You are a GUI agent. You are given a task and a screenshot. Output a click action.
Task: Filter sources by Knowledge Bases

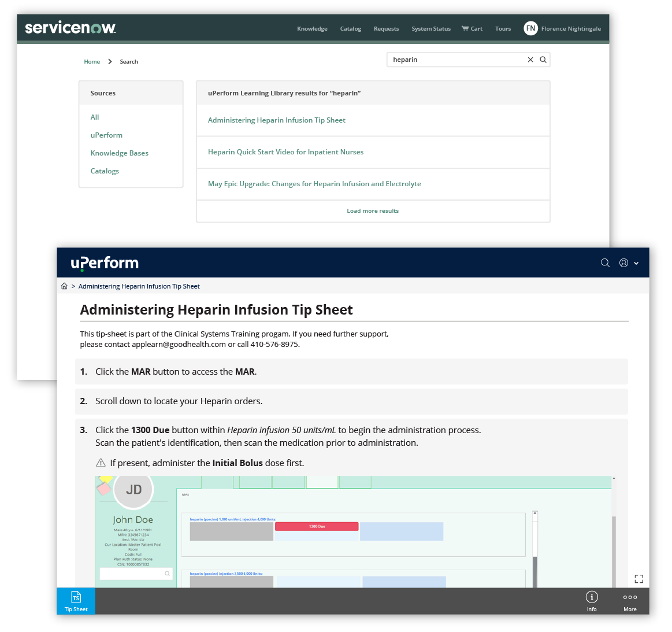pos(119,153)
